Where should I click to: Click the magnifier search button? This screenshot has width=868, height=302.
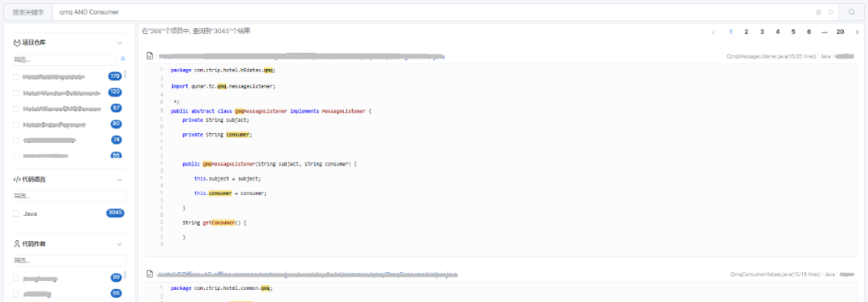851,12
